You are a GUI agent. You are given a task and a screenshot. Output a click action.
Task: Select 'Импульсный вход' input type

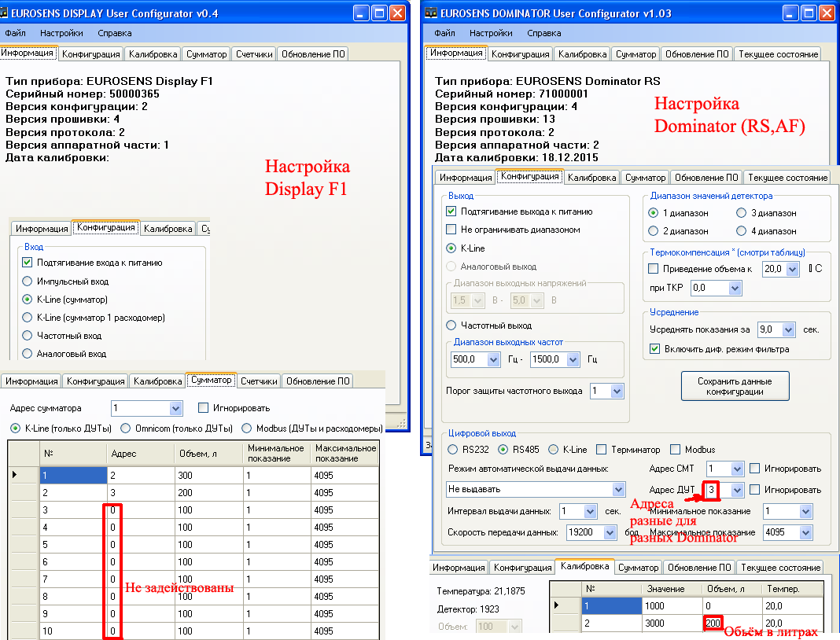28,281
